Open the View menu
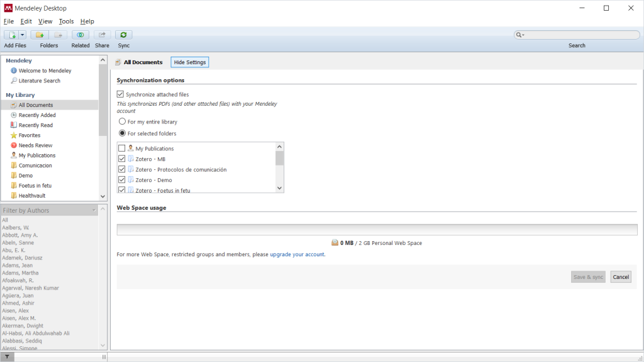This screenshot has height=362, width=644. (45, 21)
